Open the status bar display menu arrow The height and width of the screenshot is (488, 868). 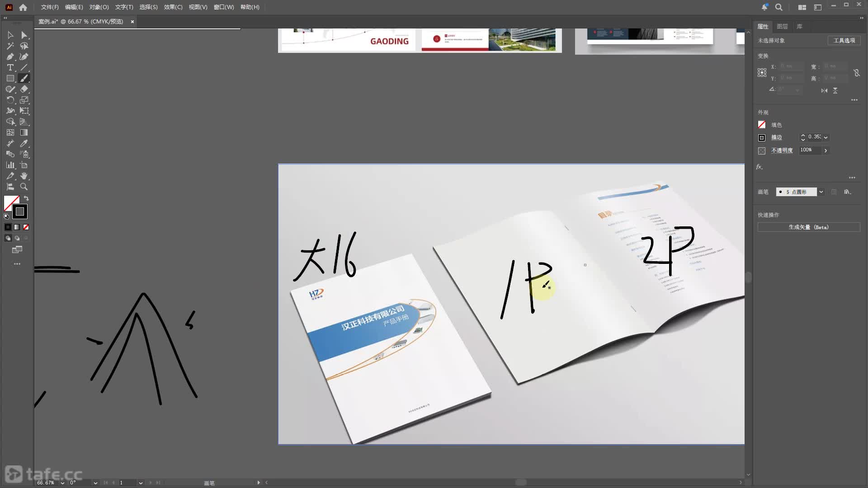pos(259,483)
